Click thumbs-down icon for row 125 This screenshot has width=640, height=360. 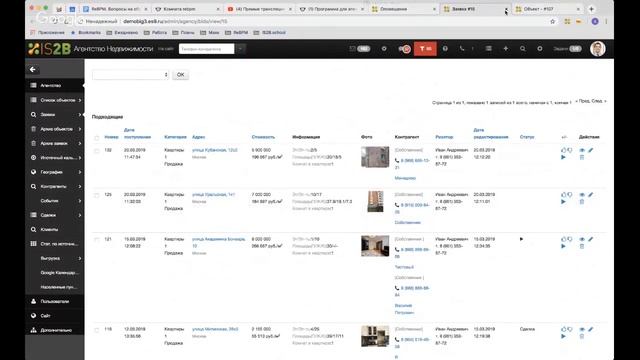click(x=570, y=195)
